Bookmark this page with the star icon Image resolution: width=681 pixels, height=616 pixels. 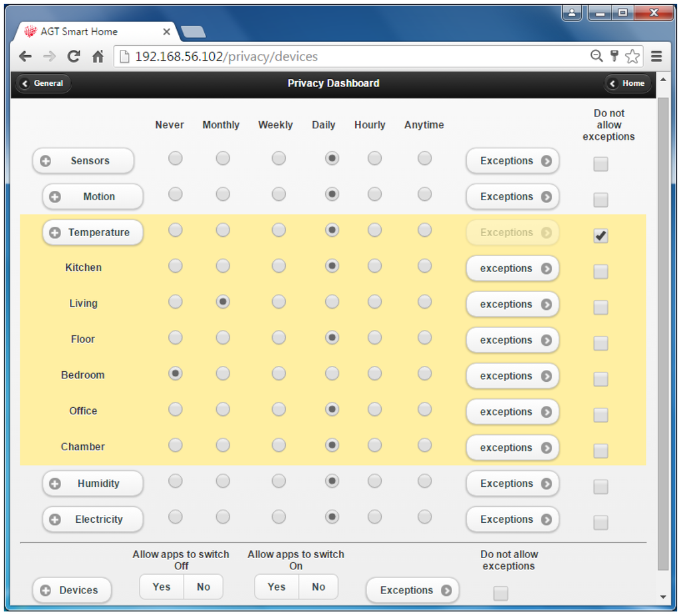point(632,56)
